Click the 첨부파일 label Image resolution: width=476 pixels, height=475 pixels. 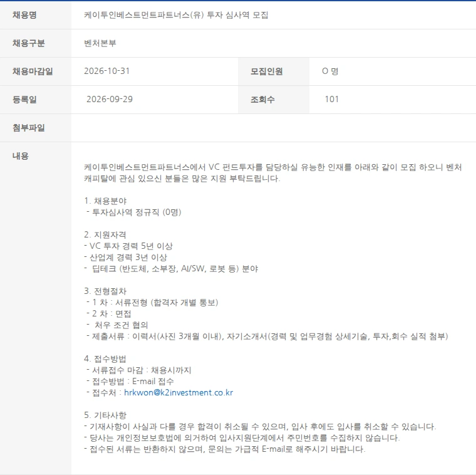click(x=29, y=128)
